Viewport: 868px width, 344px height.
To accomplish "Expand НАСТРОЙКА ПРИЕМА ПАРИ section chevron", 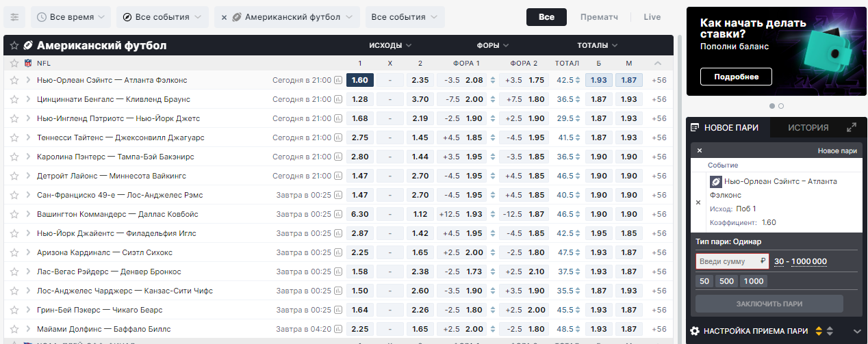I will [858, 331].
